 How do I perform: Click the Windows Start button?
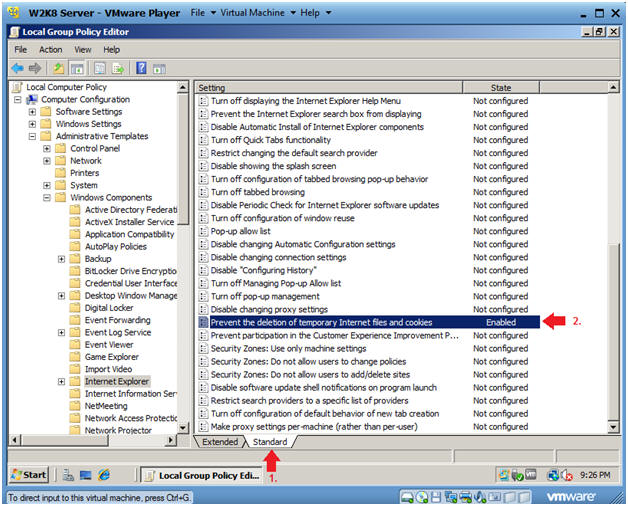[x=29, y=475]
